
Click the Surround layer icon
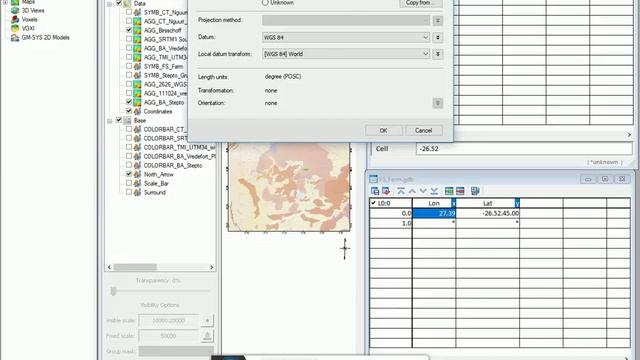click(137, 192)
